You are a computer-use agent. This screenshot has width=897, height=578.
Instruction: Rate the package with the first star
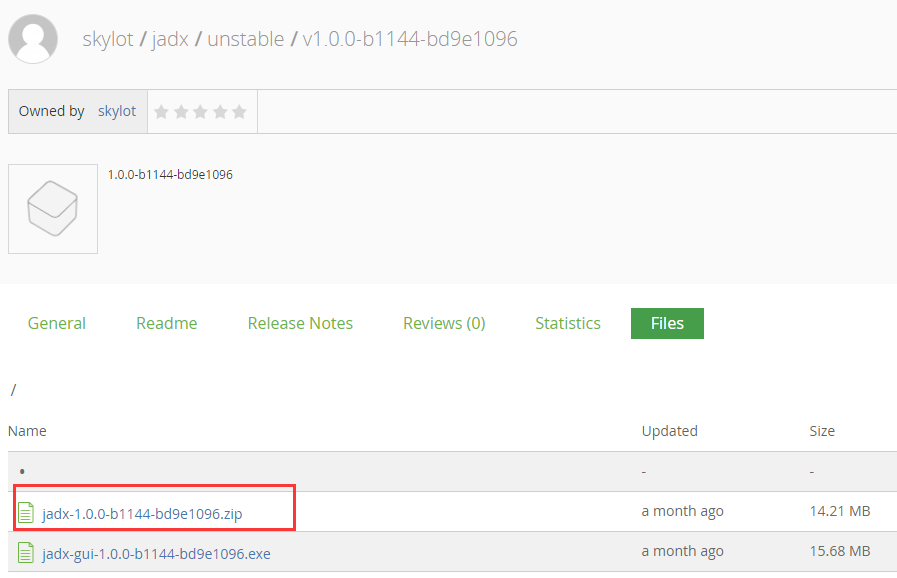[161, 112]
